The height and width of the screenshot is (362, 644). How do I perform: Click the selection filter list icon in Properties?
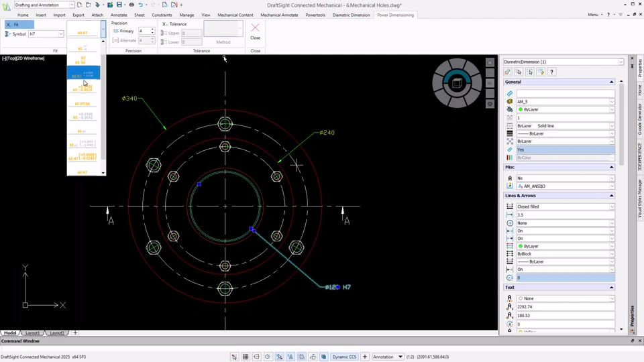point(541,72)
